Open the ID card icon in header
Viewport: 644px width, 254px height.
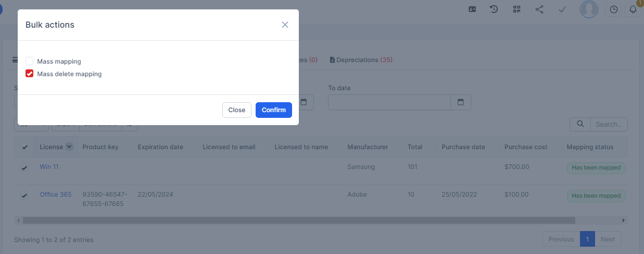pyautogui.click(x=472, y=9)
